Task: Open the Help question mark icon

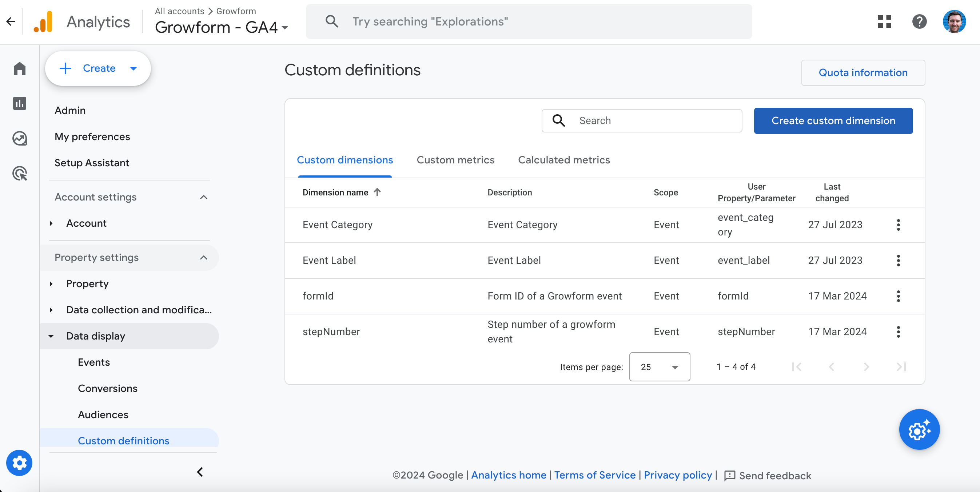Action: 919,22
